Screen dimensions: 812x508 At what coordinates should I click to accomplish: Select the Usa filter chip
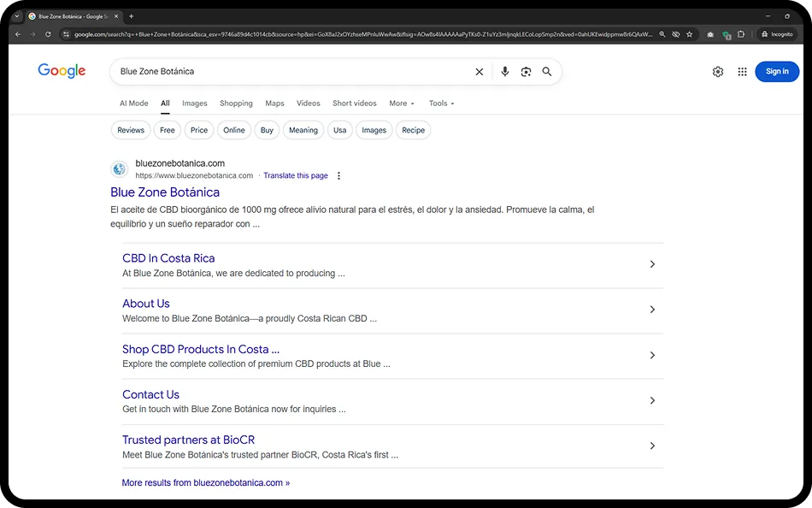pos(339,130)
